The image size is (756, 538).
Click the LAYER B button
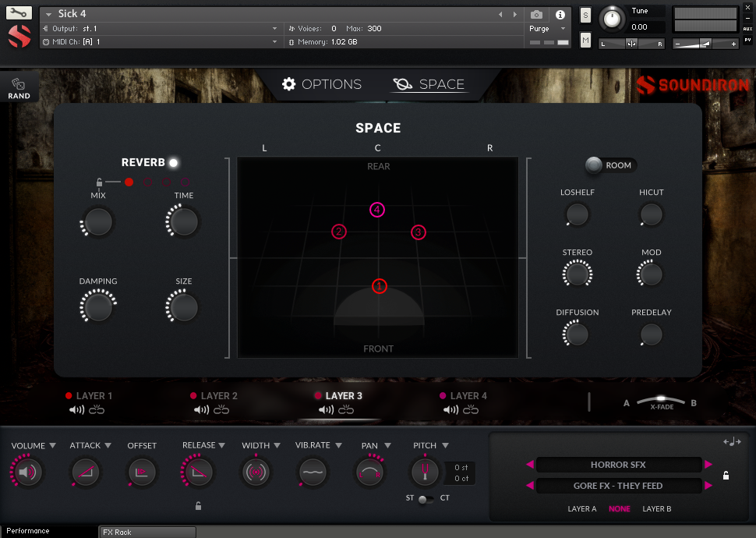pyautogui.click(x=657, y=508)
